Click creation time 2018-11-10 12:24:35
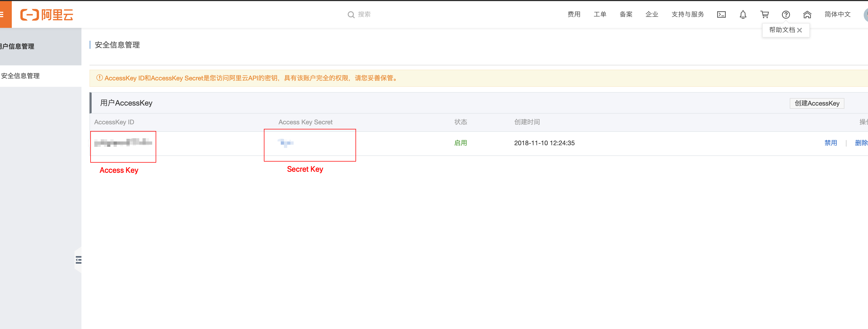The height and width of the screenshot is (329, 868). coord(544,143)
